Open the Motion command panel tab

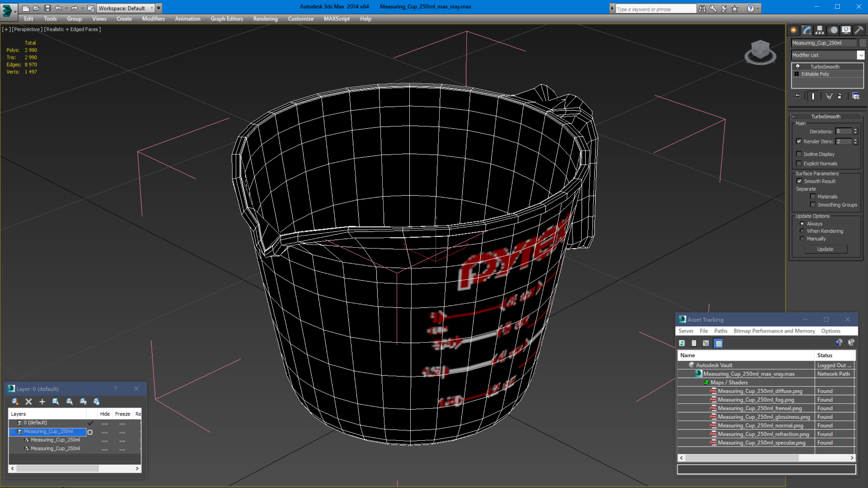click(833, 30)
